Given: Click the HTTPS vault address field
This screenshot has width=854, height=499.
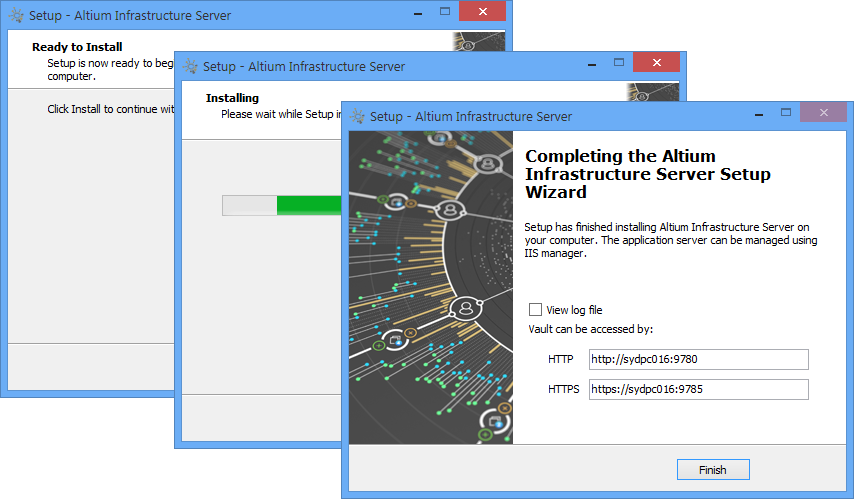Looking at the screenshot, I should 697,389.
